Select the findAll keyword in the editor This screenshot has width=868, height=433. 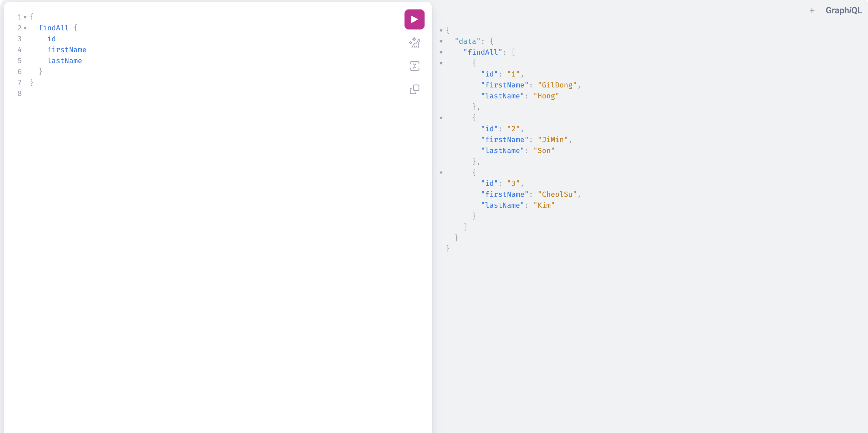(x=53, y=28)
